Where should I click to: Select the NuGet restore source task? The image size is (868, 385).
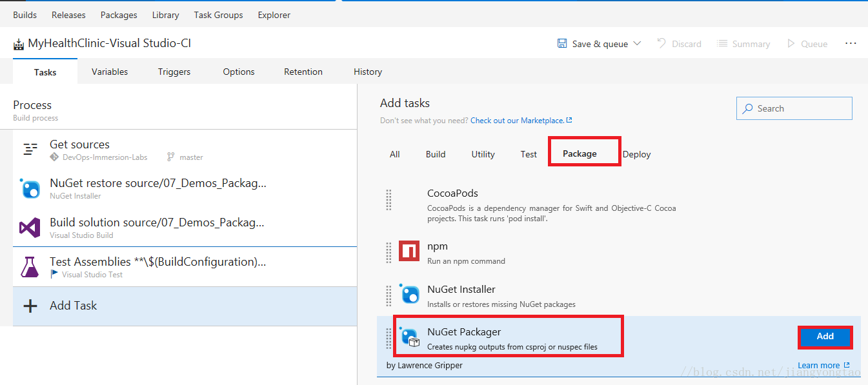point(185,188)
